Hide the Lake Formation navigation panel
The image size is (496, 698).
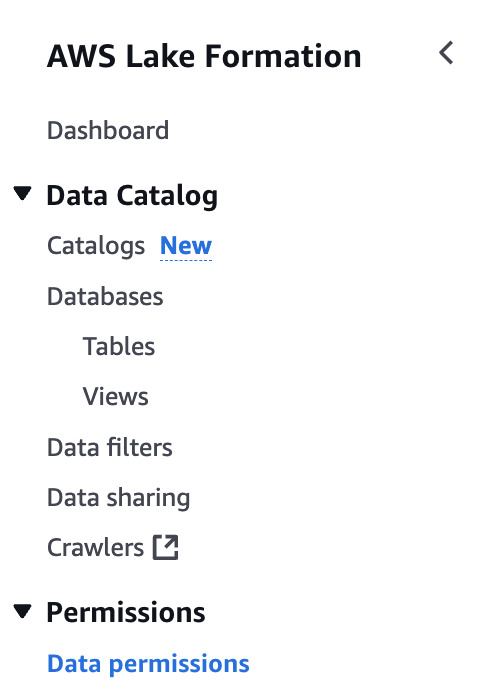tap(446, 53)
